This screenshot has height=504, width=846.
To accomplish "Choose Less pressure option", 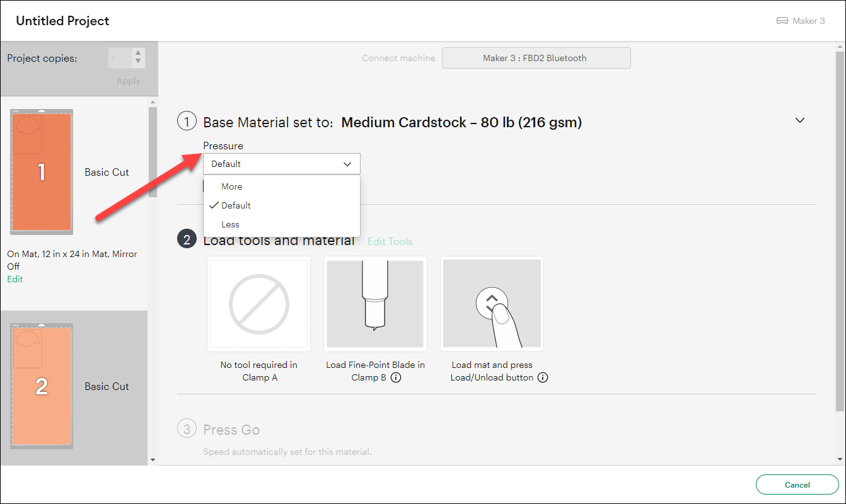I will [230, 224].
